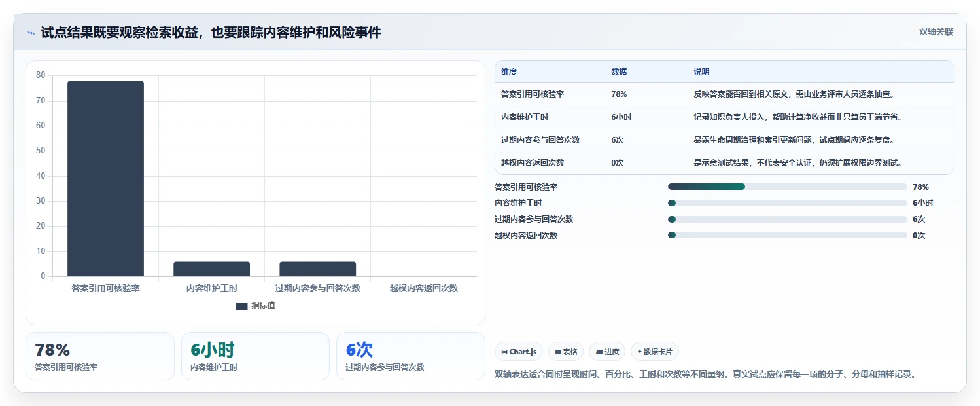
Task: Click the 维度 column header in the table
Action: pyautogui.click(x=509, y=72)
